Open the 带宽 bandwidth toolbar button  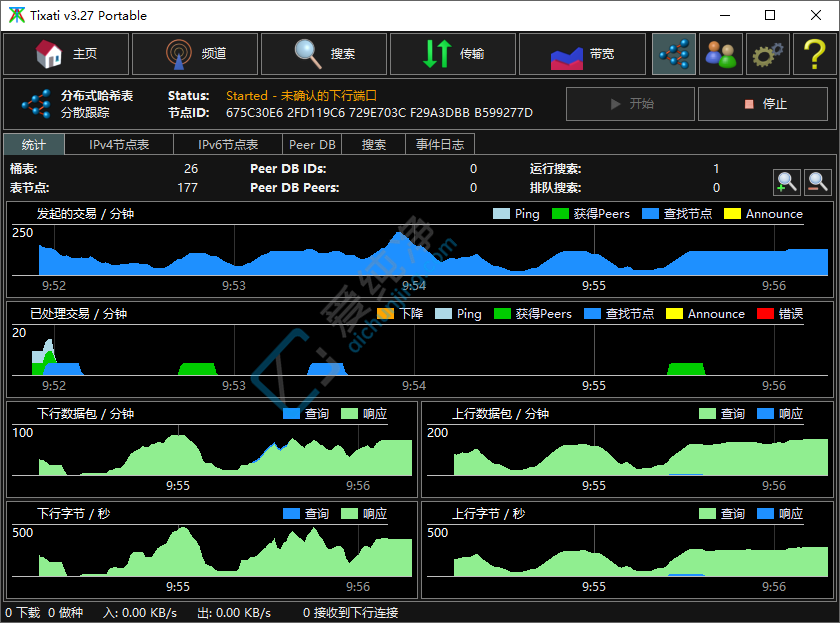click(x=582, y=54)
